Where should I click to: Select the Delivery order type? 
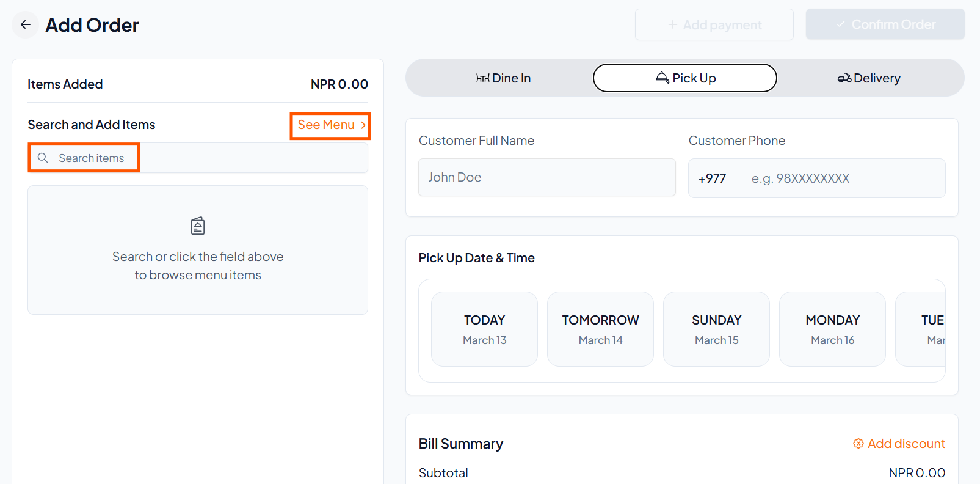pos(869,78)
